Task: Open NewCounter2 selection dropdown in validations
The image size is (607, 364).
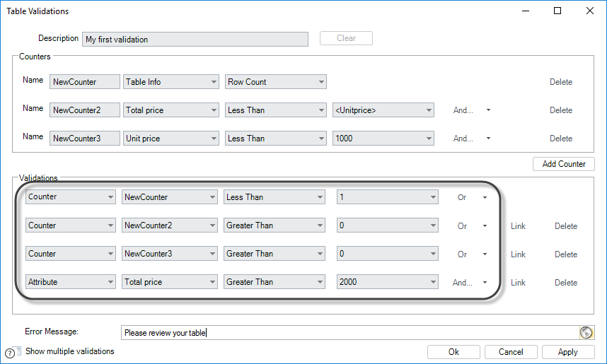Action: pyautogui.click(x=170, y=225)
